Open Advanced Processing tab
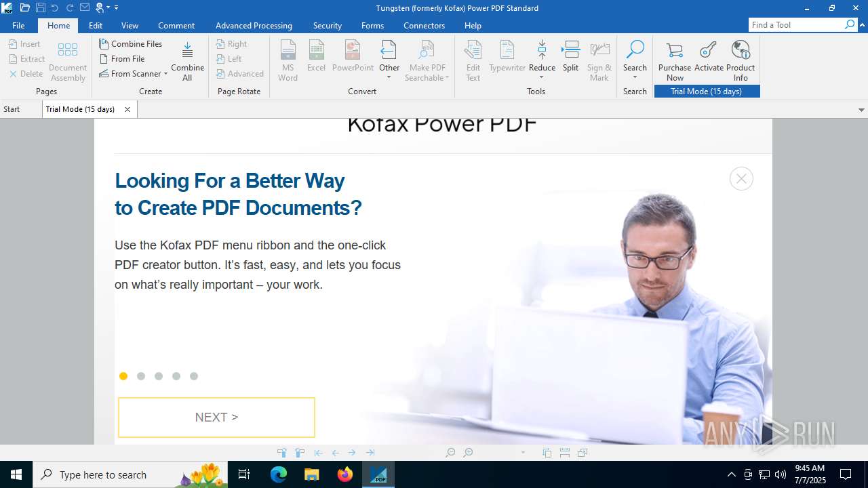The width and height of the screenshot is (868, 488). click(x=254, y=25)
